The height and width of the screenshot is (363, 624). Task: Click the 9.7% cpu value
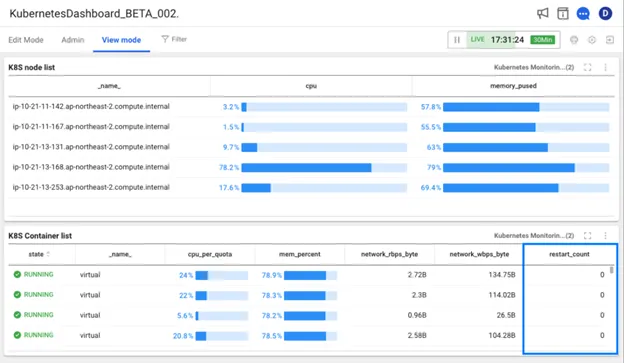(x=231, y=147)
